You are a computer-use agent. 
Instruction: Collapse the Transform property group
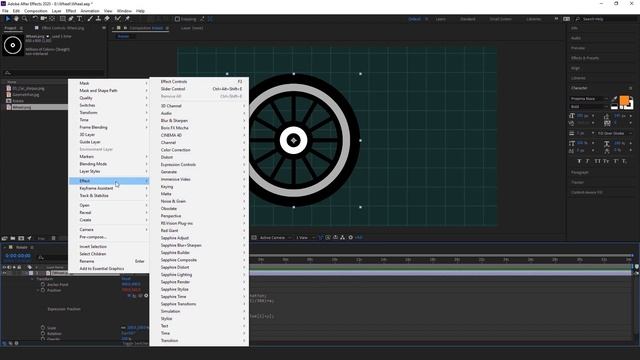tap(32, 279)
